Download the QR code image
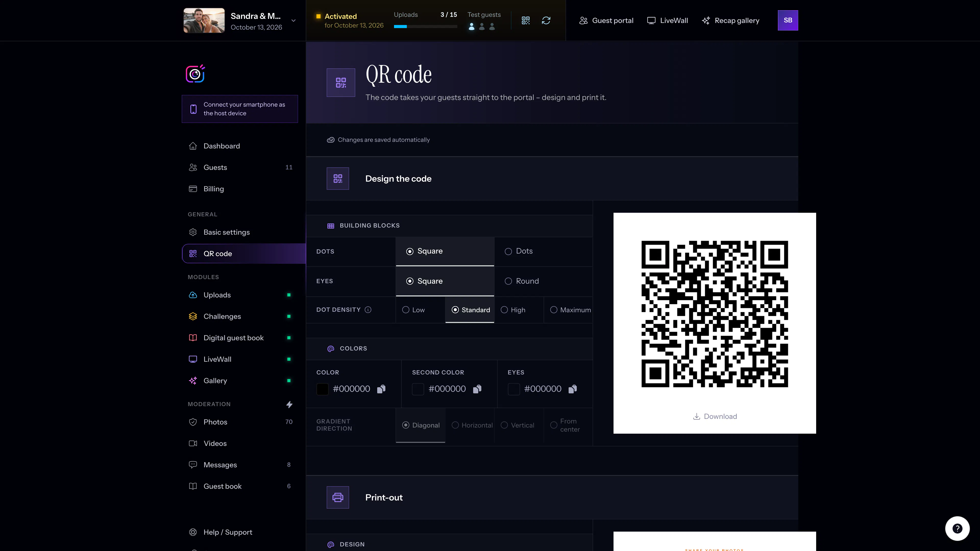980x551 pixels. tap(715, 416)
